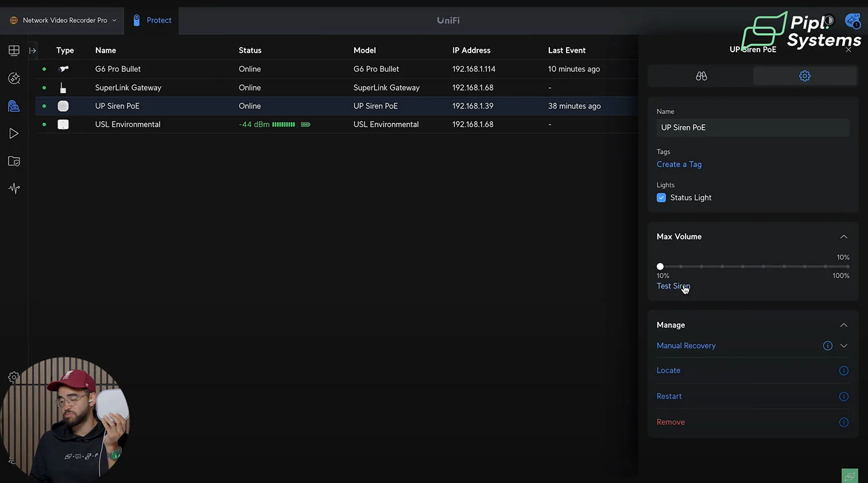Screen dimensions: 868x483
Task: Click the UniFi logo in top bar
Action: [448, 20]
